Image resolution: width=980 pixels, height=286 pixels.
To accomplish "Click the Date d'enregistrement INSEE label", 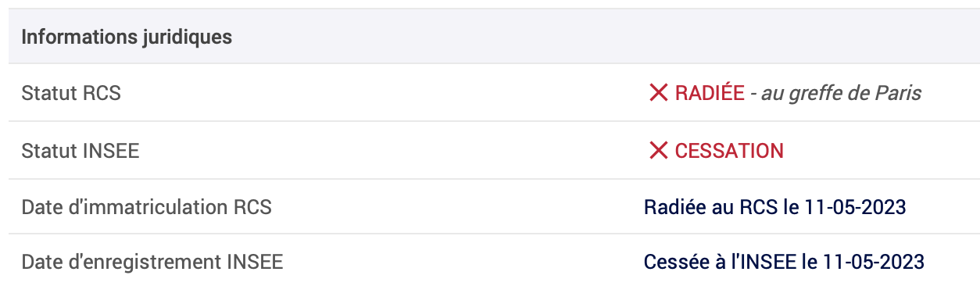I will point(152,262).
